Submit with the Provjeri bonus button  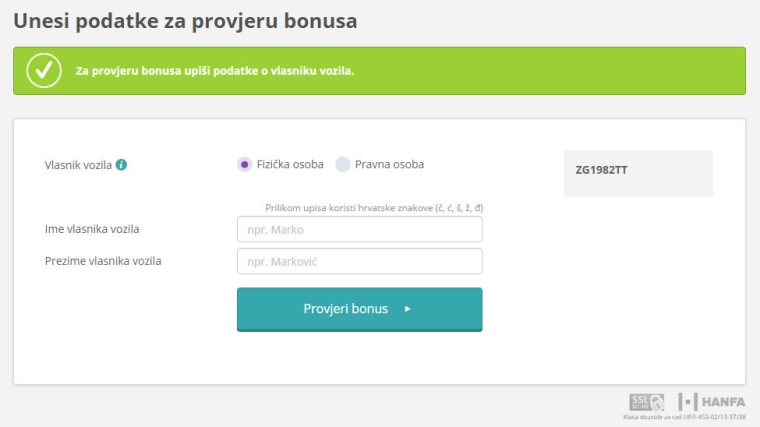click(x=360, y=309)
